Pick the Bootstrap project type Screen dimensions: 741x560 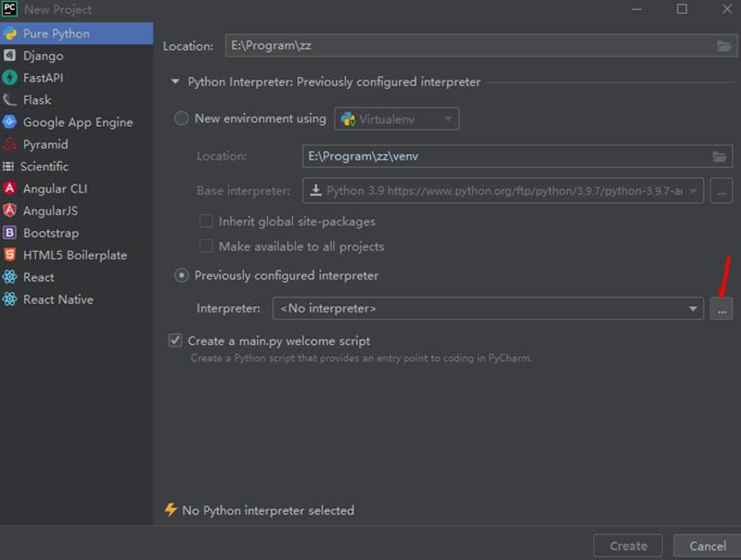(76, 233)
